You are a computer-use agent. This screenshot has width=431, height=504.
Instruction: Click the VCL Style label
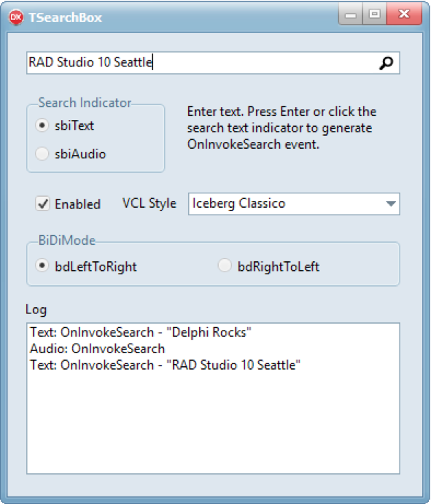pos(149,204)
